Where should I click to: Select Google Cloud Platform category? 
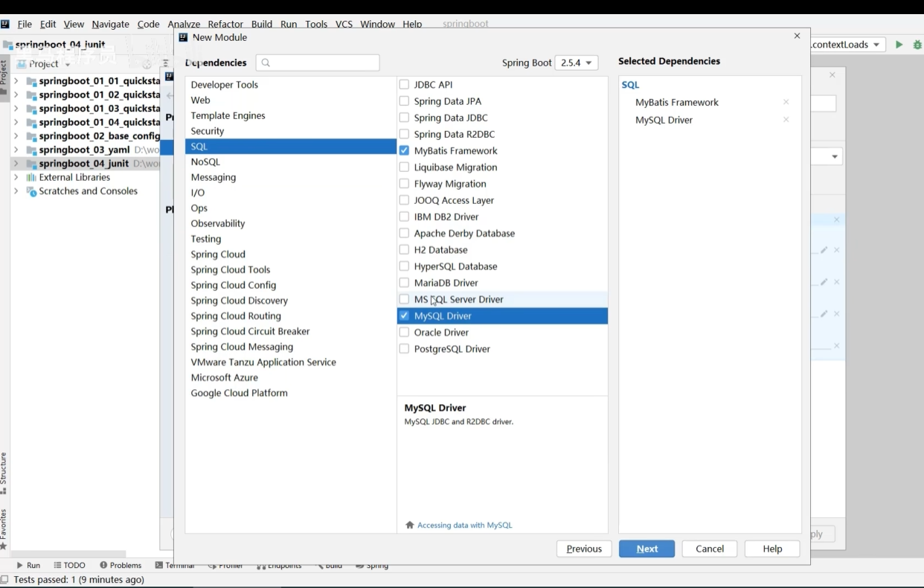click(x=290, y=393)
